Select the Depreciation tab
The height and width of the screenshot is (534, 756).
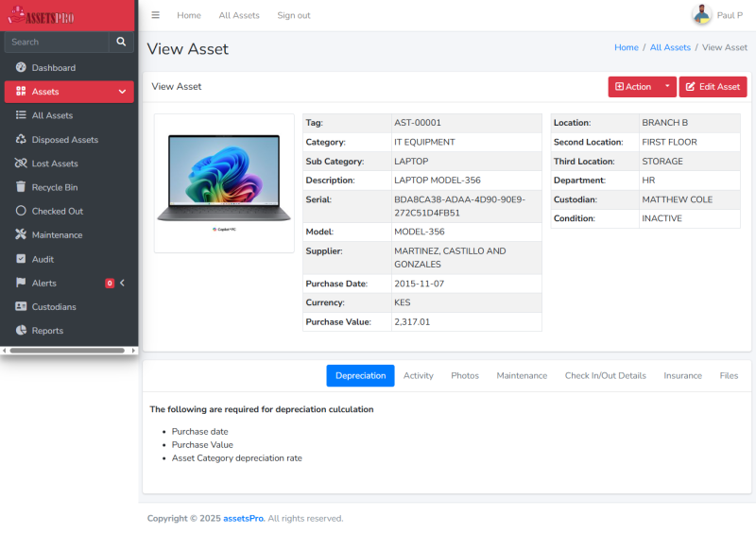click(x=360, y=376)
